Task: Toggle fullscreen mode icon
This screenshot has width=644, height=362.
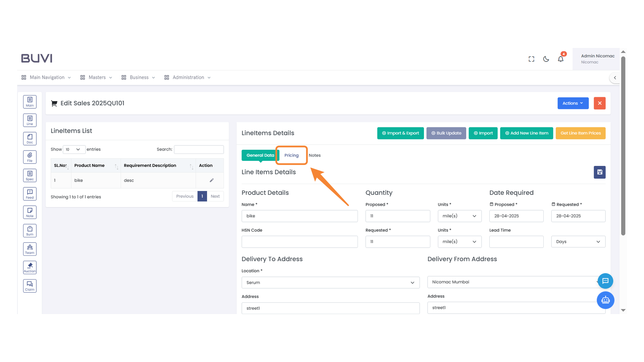Action: click(x=531, y=59)
